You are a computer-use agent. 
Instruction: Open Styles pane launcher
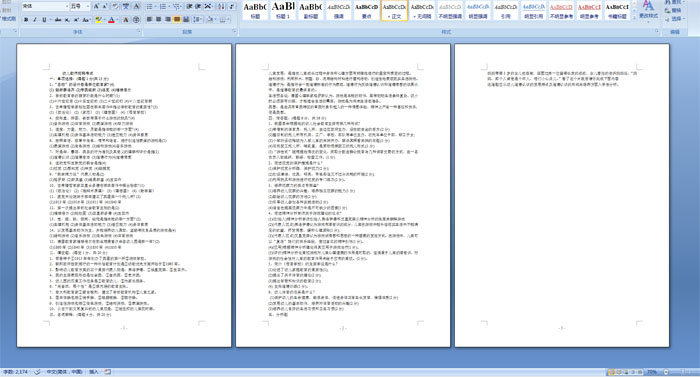point(657,31)
